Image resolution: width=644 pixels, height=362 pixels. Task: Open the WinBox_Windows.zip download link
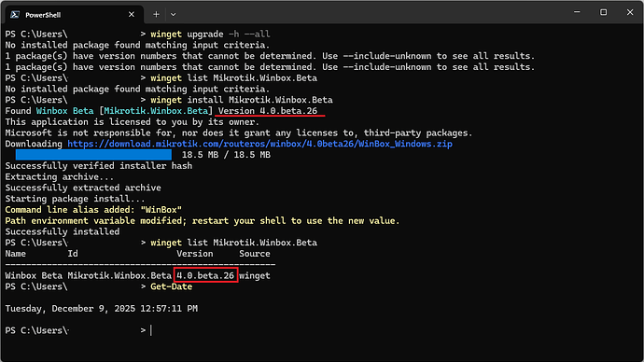(x=260, y=144)
